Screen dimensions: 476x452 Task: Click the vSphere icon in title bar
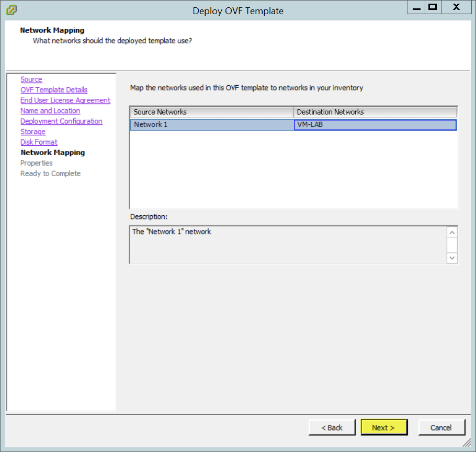pyautogui.click(x=11, y=10)
